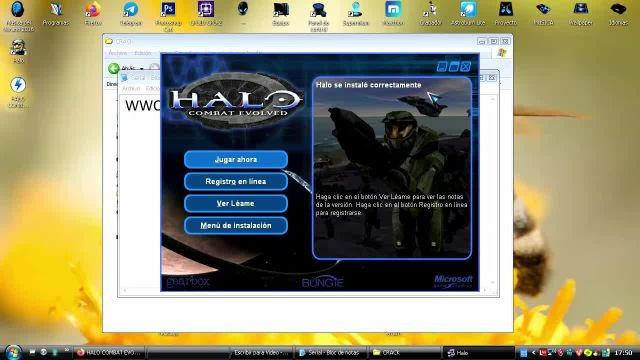Launch Telegram desktop icon

point(131,13)
